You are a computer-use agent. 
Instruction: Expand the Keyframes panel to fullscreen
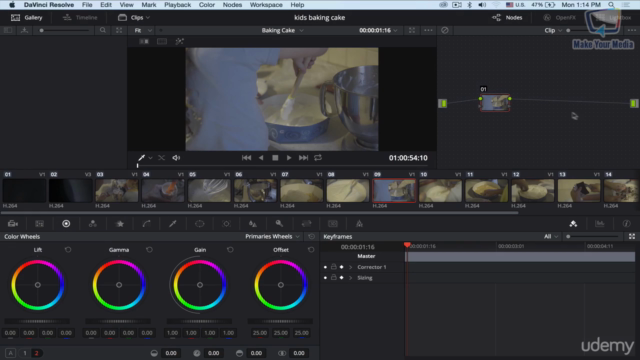coord(632,236)
